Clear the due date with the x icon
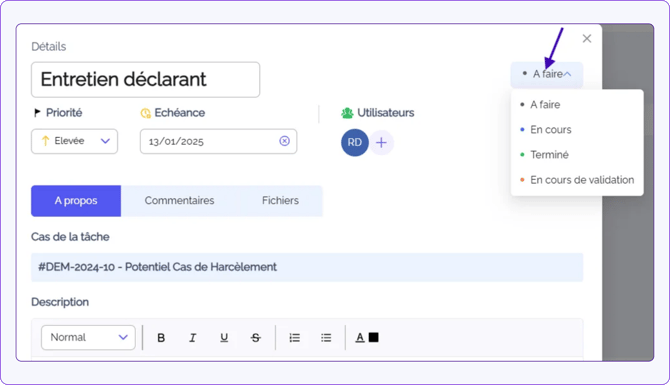The height and width of the screenshot is (385, 670). (x=285, y=141)
